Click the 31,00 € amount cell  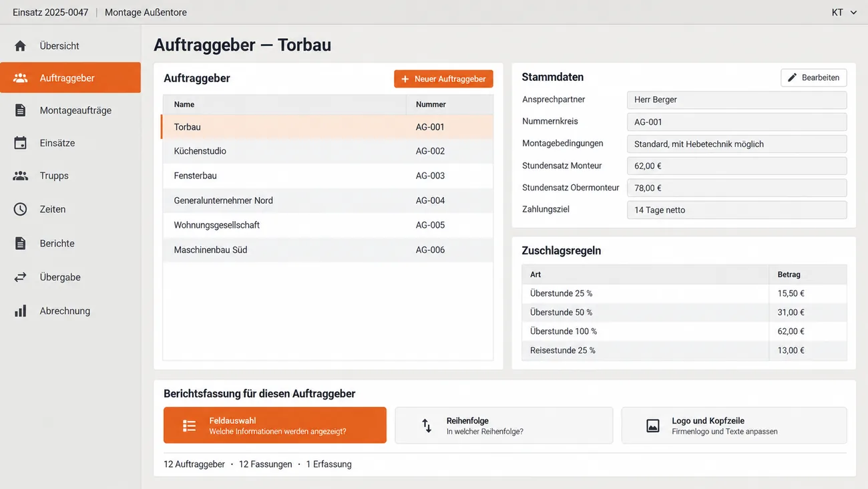click(x=791, y=312)
